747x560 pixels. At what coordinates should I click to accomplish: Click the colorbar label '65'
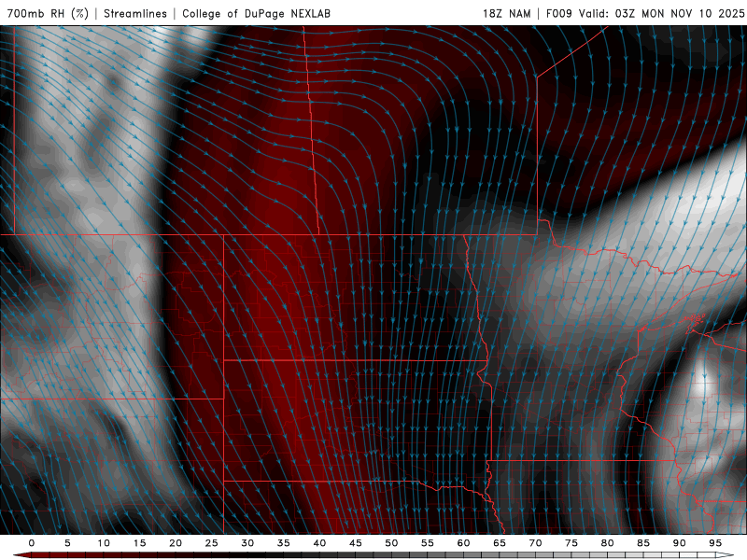click(500, 543)
